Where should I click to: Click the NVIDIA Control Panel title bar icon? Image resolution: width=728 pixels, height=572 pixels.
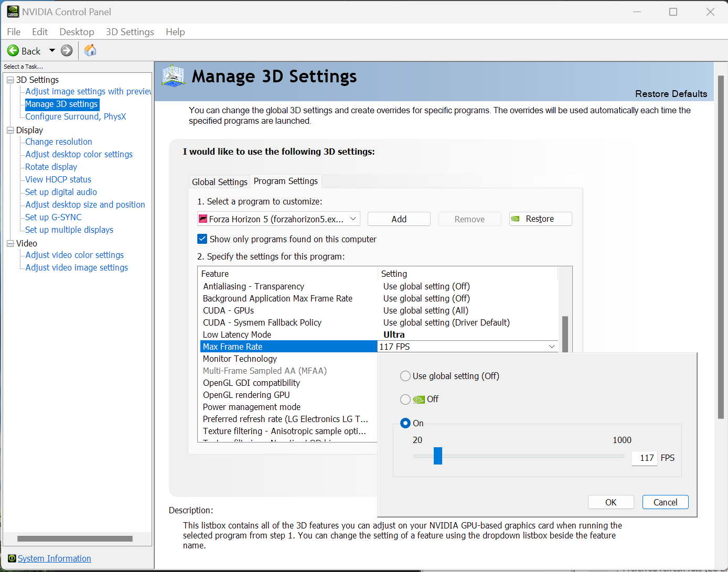coord(13,12)
